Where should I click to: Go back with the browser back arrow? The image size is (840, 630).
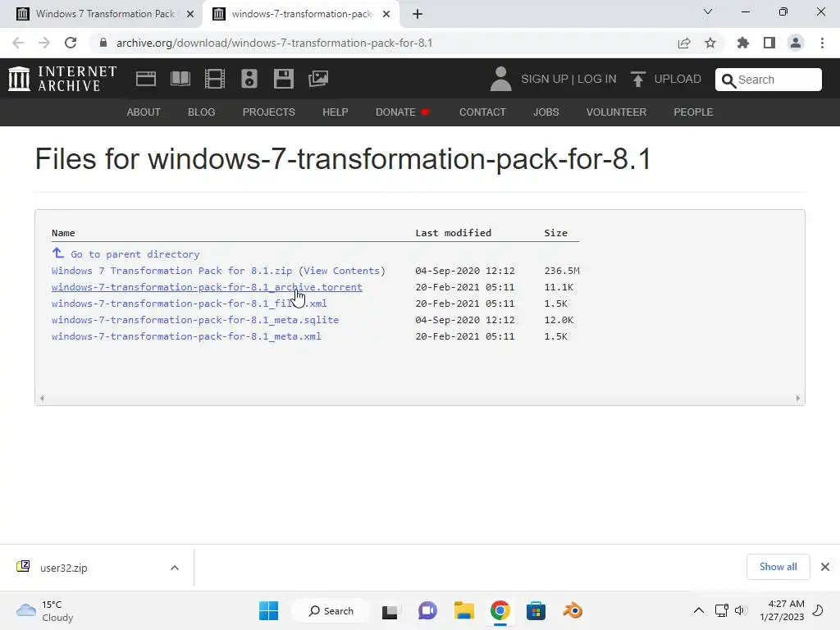tap(18, 43)
